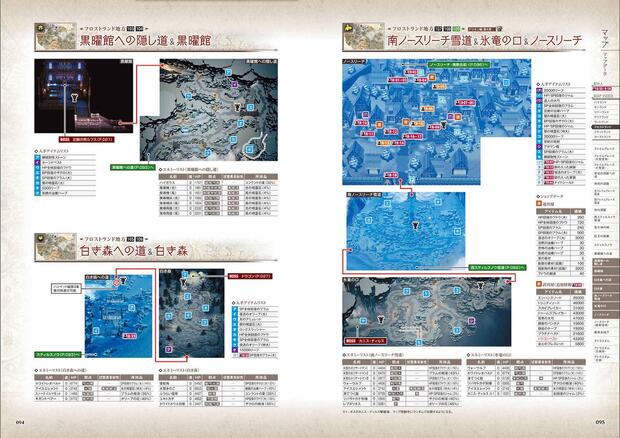Open the region thumbnail beside the 白き森 heading

coord(55,247)
